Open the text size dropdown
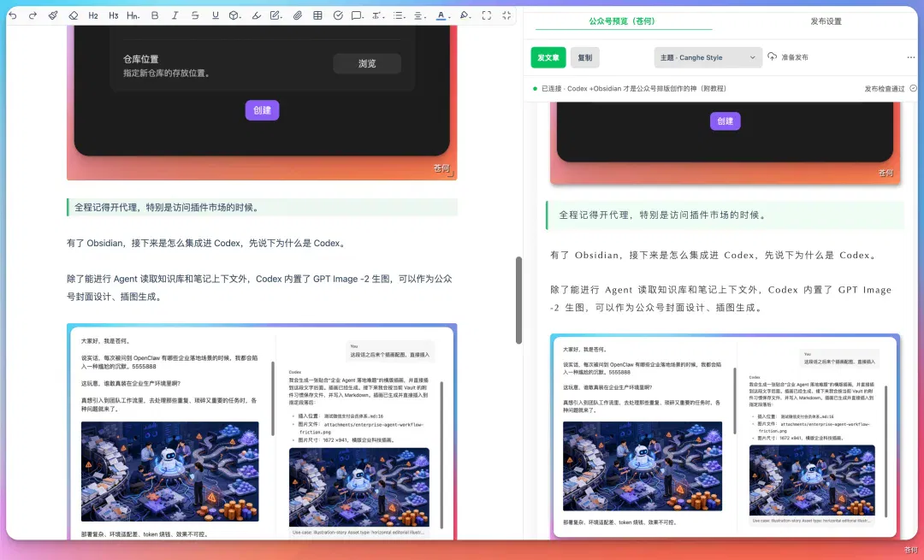Viewport: 924px width, 560px height. [x=378, y=15]
